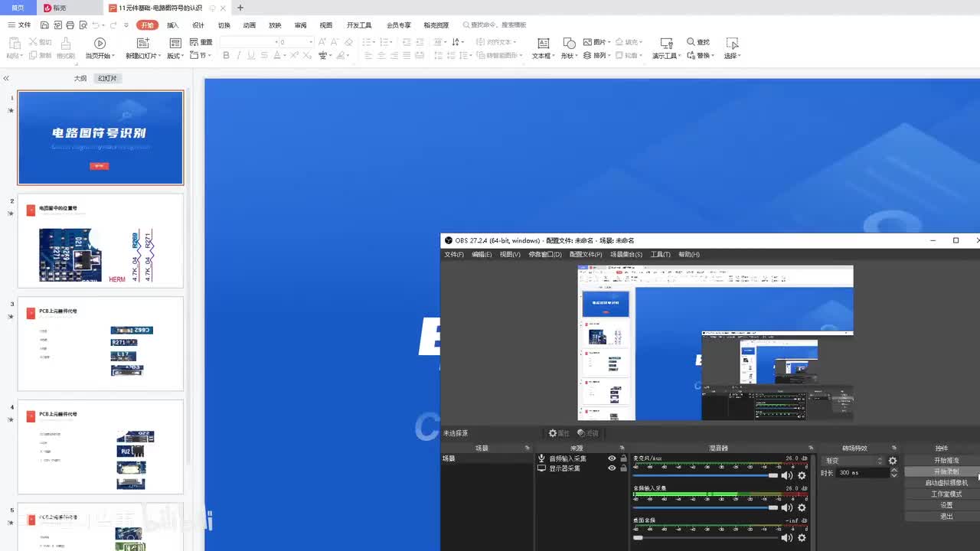
Task: Click 设置 button in OBS controls
Action: tap(946, 505)
